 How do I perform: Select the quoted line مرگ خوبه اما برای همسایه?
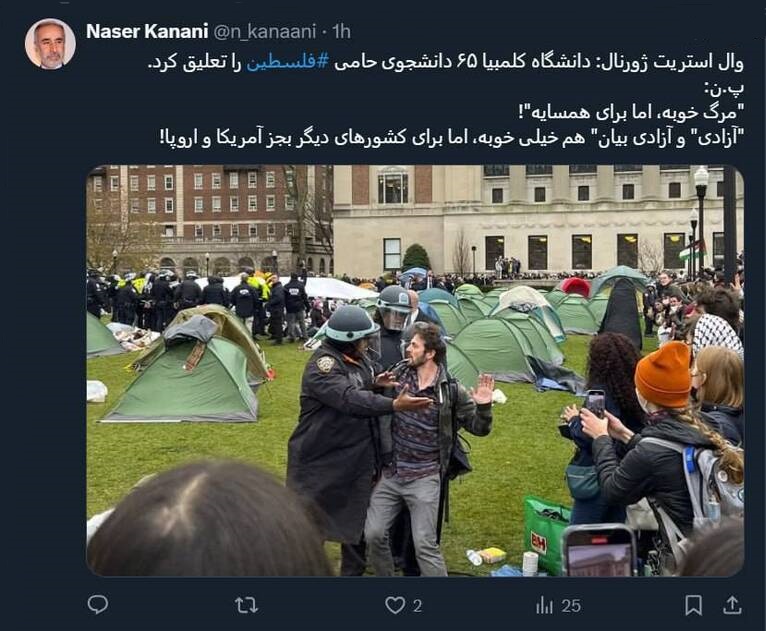coord(631,113)
